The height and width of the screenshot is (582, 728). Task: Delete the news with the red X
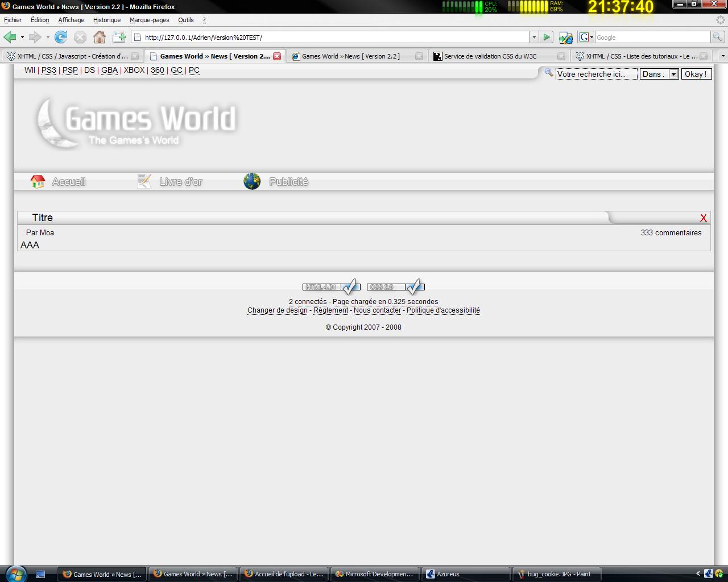pos(703,218)
